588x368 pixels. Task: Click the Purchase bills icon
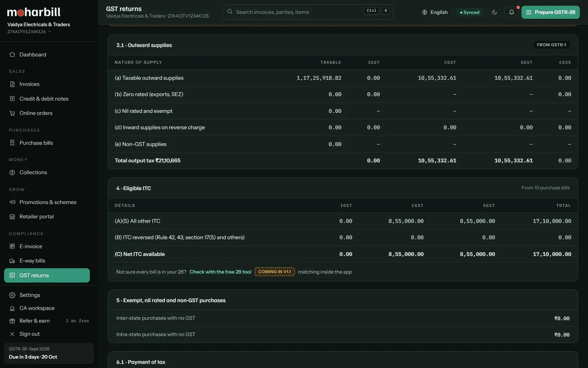[12, 143]
